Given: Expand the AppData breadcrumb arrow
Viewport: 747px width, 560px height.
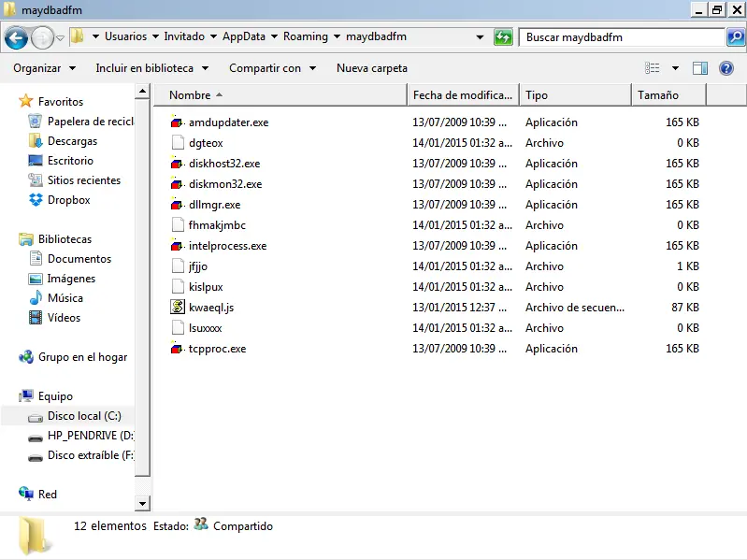Looking at the screenshot, I should click(213, 36).
